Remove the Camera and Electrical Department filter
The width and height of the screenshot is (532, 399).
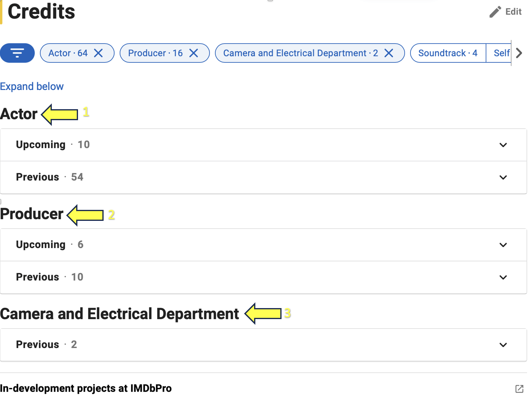pos(389,53)
